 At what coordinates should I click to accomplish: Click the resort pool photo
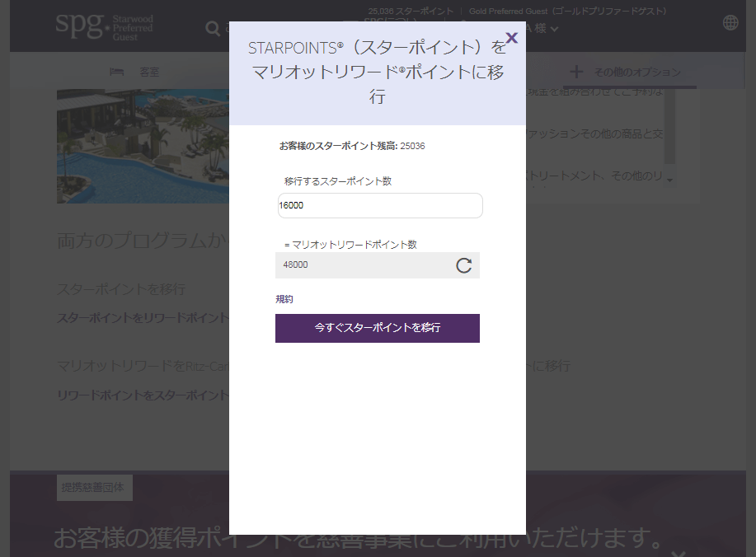pyautogui.click(x=142, y=145)
